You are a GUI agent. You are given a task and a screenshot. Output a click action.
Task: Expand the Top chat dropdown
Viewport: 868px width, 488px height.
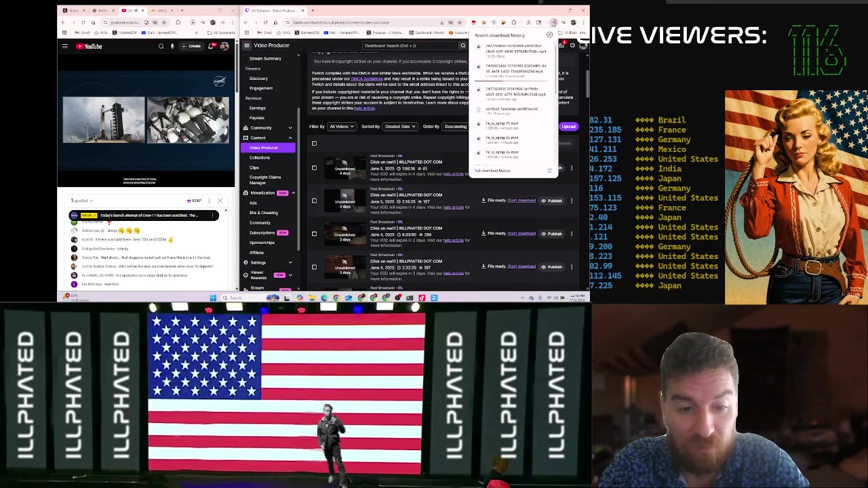(82, 201)
